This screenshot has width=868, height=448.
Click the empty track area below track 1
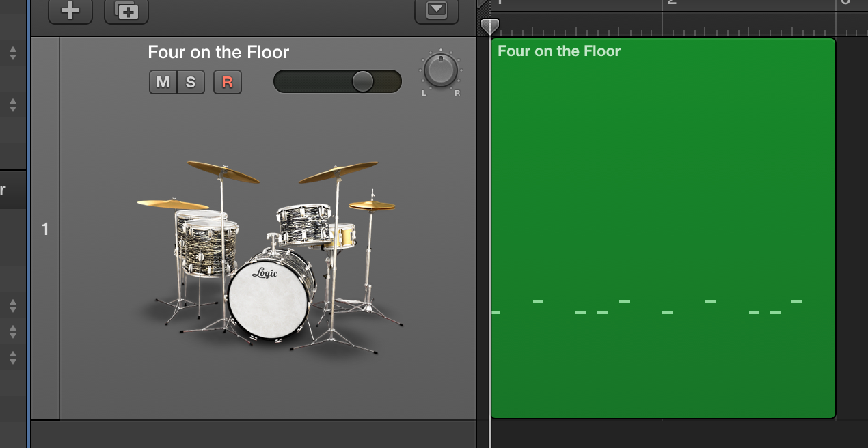pos(253,434)
